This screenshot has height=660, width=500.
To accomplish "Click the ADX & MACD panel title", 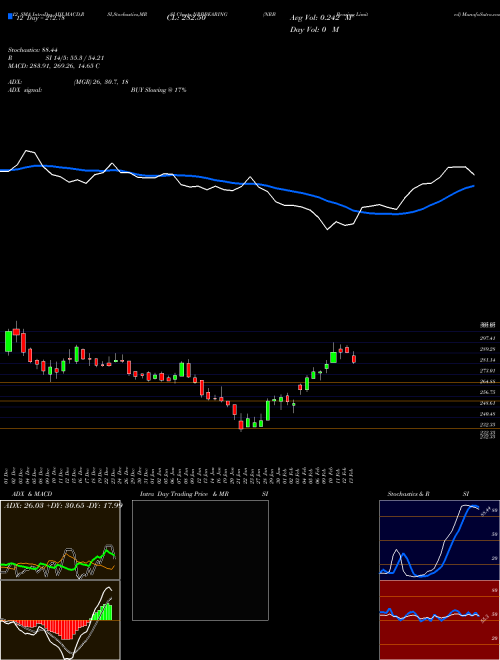I will (x=32, y=494).
